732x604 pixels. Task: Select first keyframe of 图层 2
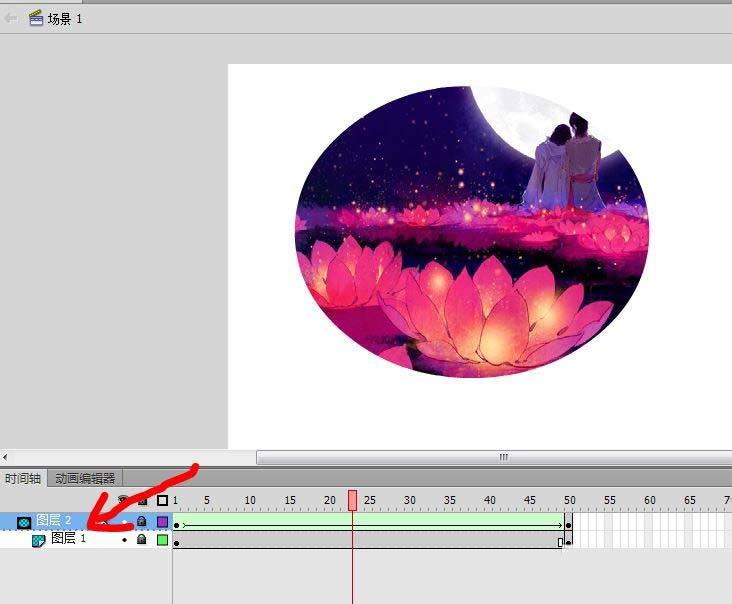pos(176,526)
